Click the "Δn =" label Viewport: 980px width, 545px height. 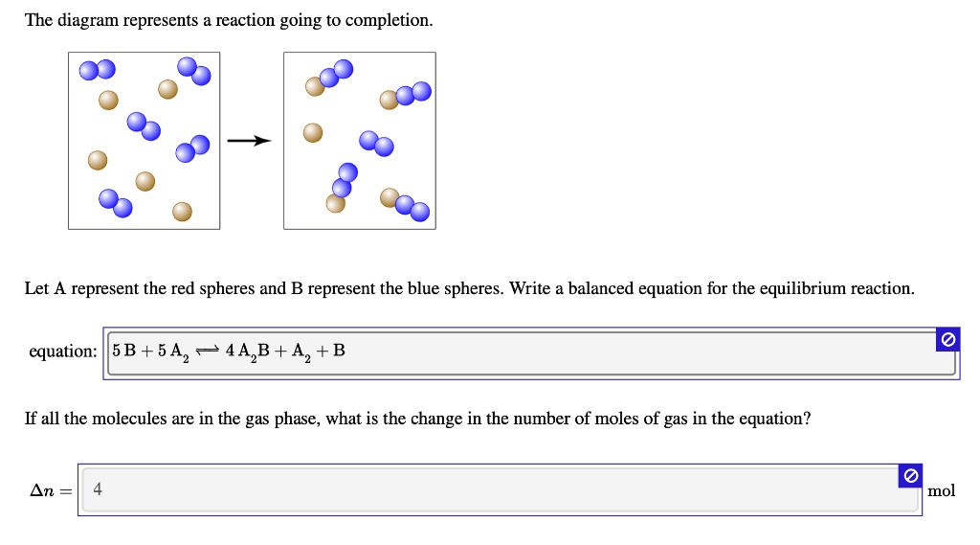point(51,490)
